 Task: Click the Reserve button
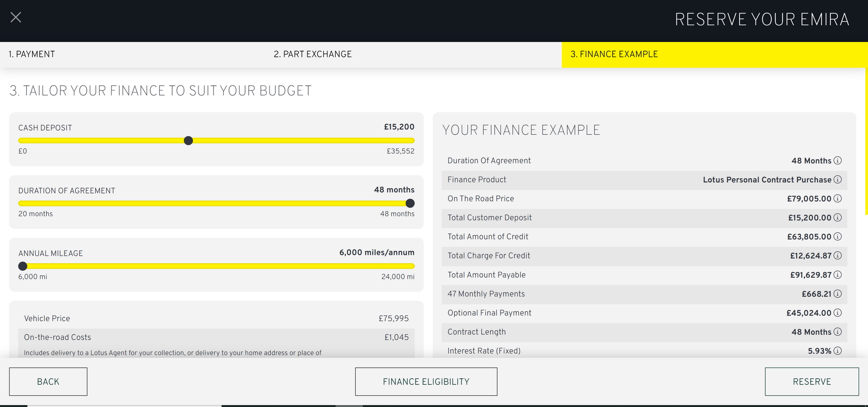(x=811, y=382)
